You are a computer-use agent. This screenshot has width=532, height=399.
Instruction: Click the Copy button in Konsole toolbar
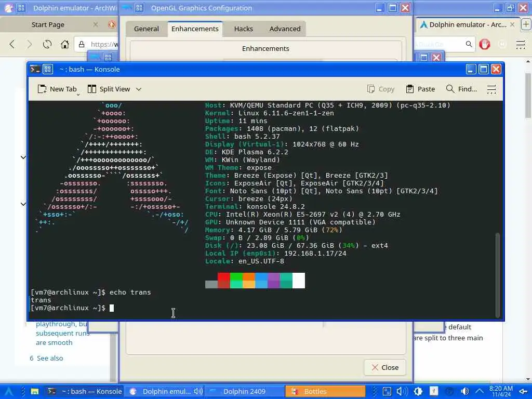tap(381, 89)
